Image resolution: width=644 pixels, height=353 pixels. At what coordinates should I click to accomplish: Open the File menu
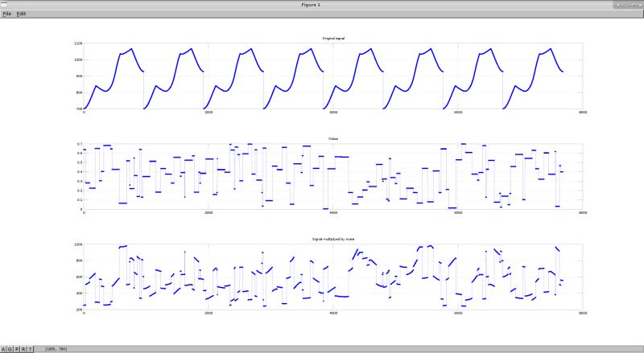tap(7, 14)
